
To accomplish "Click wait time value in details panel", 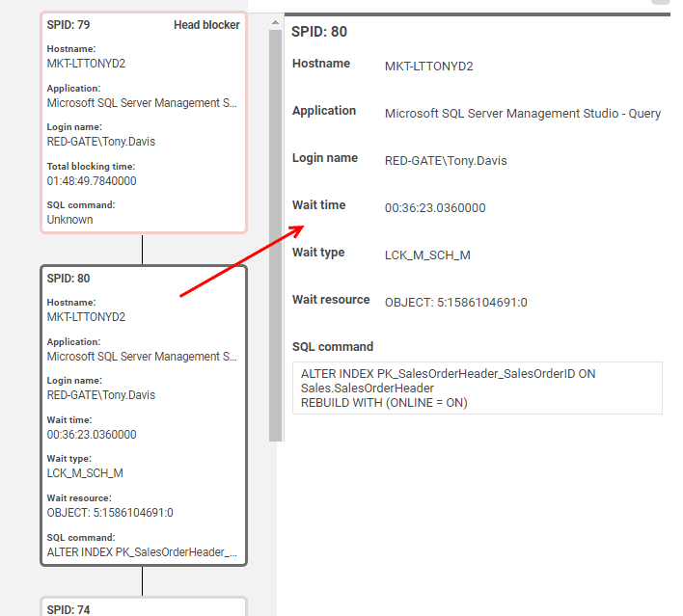I will coord(435,207).
